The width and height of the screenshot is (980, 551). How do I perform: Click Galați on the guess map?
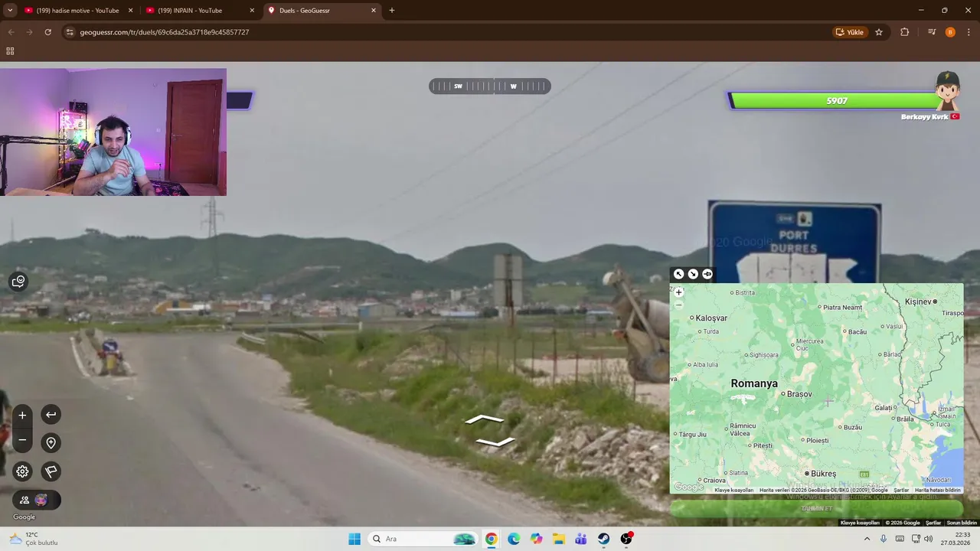885,408
